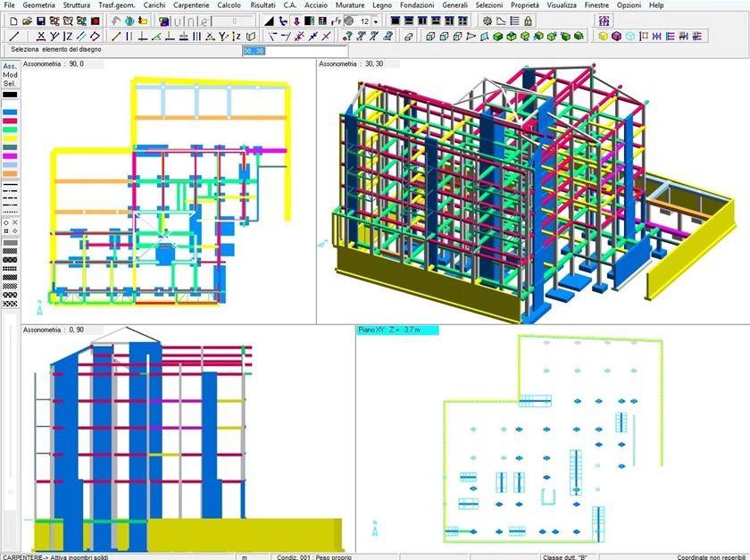The height and width of the screenshot is (560, 750).
Task: Open the Fondazioni menu
Action: (x=416, y=5)
